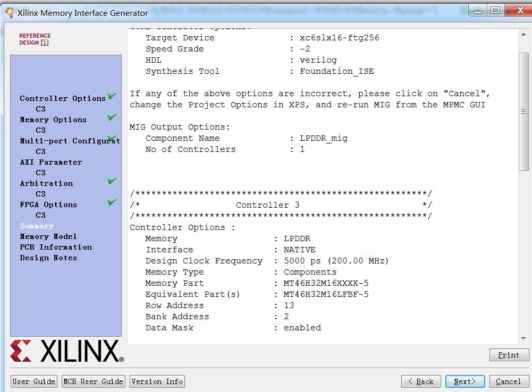The height and width of the screenshot is (392, 532).
Task: Maximize the Memory Interface Generator window
Action: pos(495,10)
